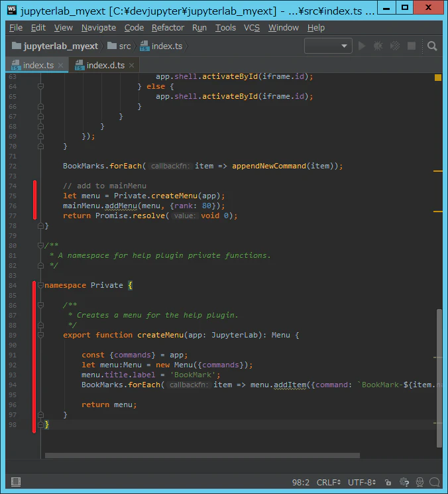448x494 pixels.
Task: Click the addMenu method on line 76
Action: [121, 206]
